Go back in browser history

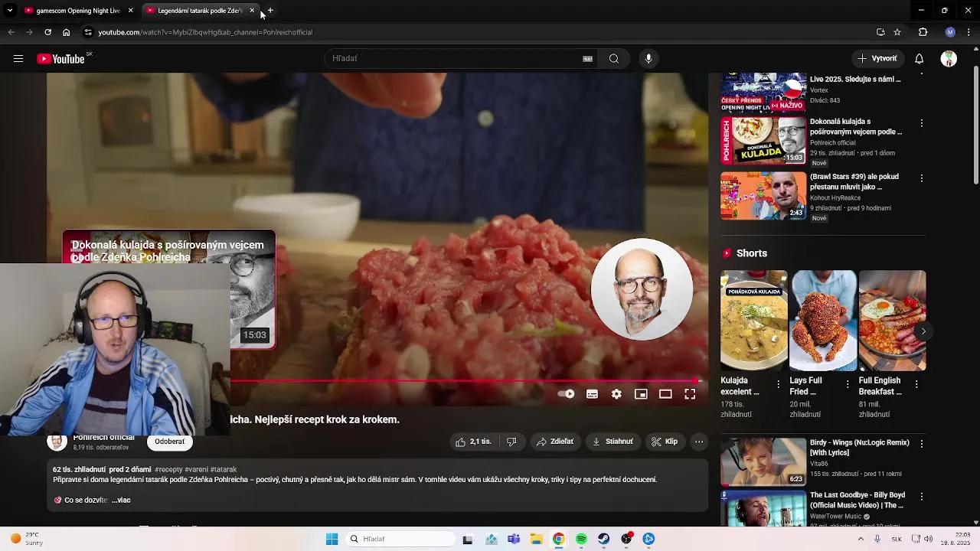click(11, 32)
